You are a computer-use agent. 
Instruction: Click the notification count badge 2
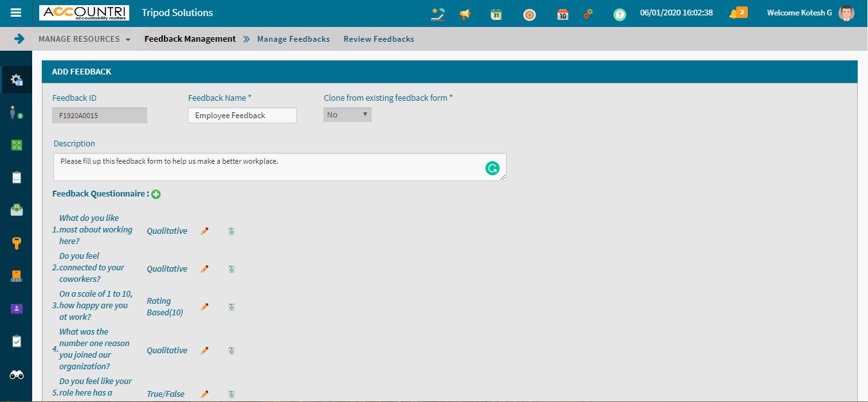[x=742, y=12]
